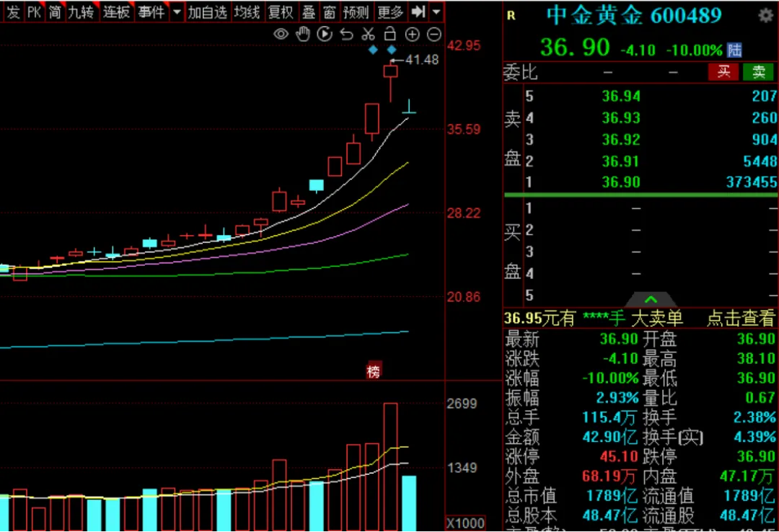The width and height of the screenshot is (779, 532).
Task: Select the hand pan tool
Action: click(303, 34)
